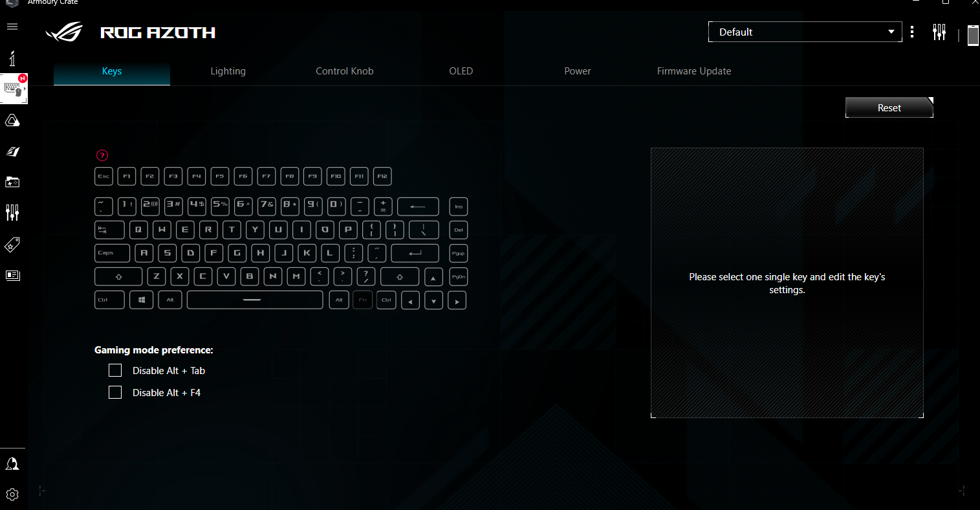Viewport: 980px width, 510px height.
Task: Enable the Disable Alt + F4 checkbox
Action: [115, 393]
